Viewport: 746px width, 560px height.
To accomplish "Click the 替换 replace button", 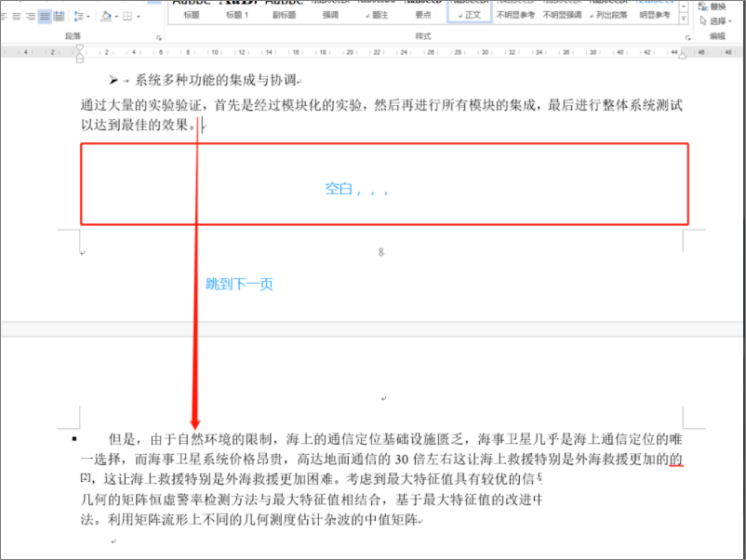I will click(713, 7).
